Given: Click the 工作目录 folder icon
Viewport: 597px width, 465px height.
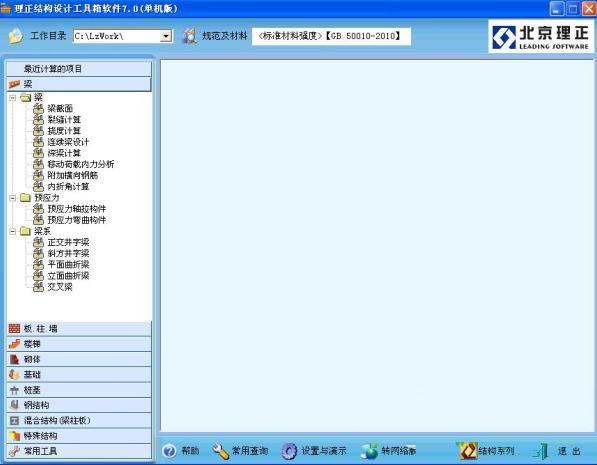Looking at the screenshot, I should pos(16,36).
